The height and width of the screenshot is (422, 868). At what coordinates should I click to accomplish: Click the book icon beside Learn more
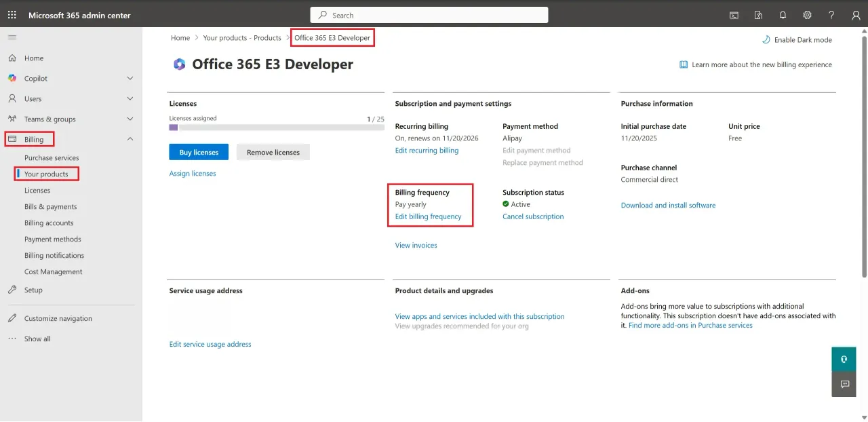click(684, 65)
